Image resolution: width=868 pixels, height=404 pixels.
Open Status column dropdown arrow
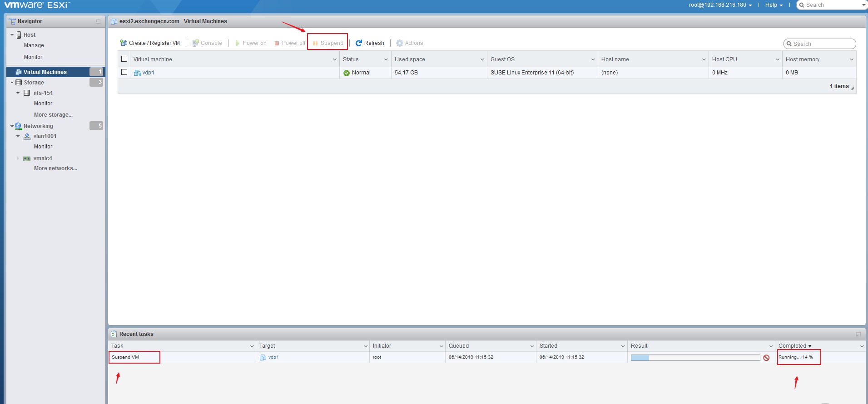click(386, 59)
